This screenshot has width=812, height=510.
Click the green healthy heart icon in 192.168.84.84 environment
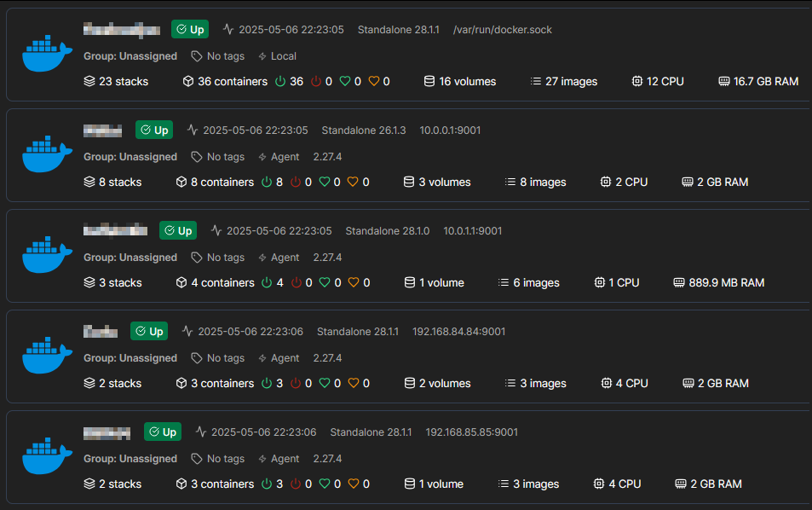click(325, 383)
